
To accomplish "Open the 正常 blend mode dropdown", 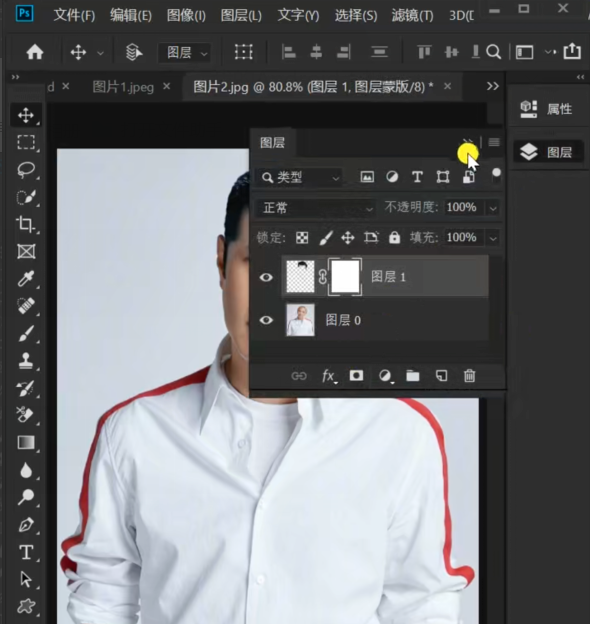I will click(316, 208).
